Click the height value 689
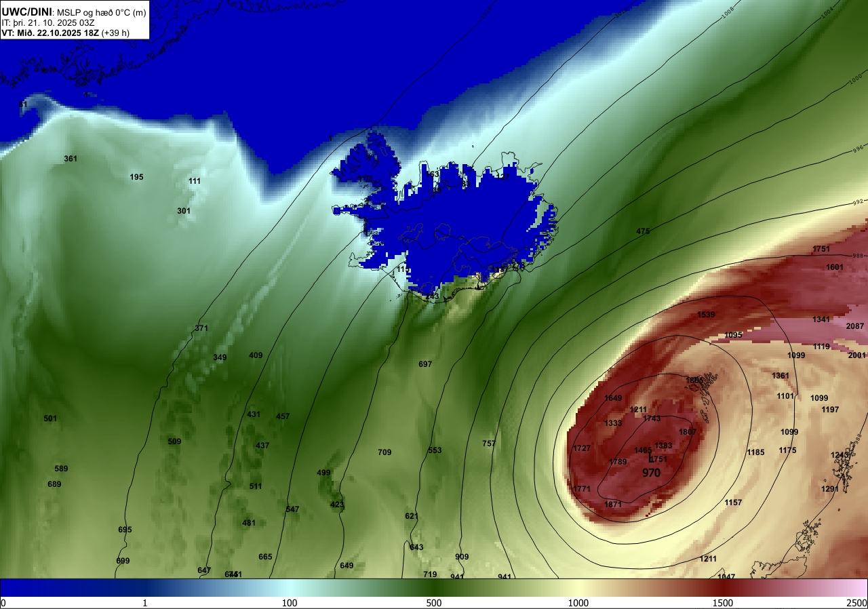Image resolution: width=868 pixels, height=609 pixels. [x=55, y=484]
